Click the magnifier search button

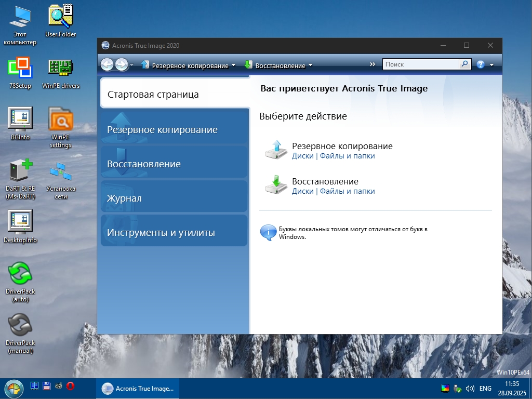pos(464,64)
